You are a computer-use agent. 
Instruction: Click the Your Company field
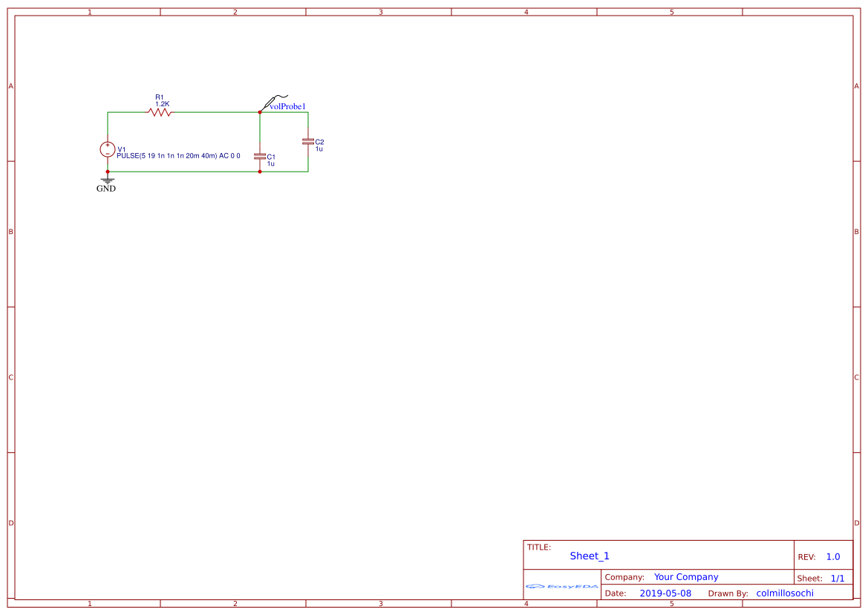pos(685,577)
